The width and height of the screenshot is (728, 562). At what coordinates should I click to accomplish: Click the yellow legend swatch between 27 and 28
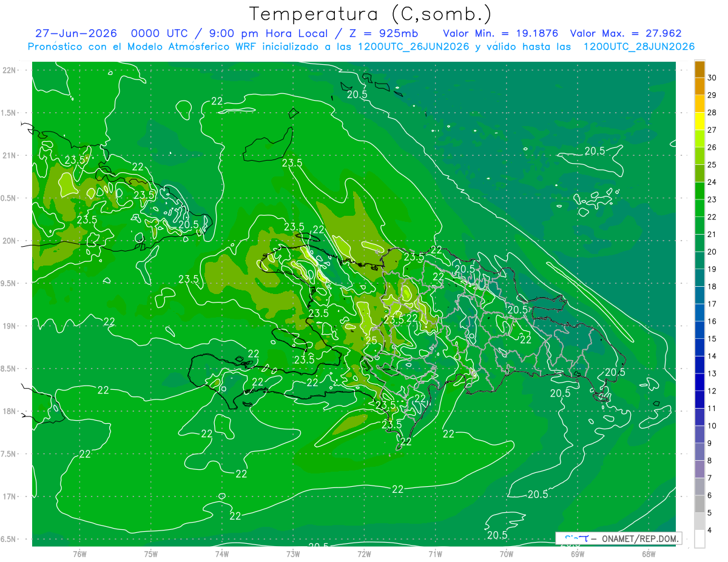pos(699,121)
